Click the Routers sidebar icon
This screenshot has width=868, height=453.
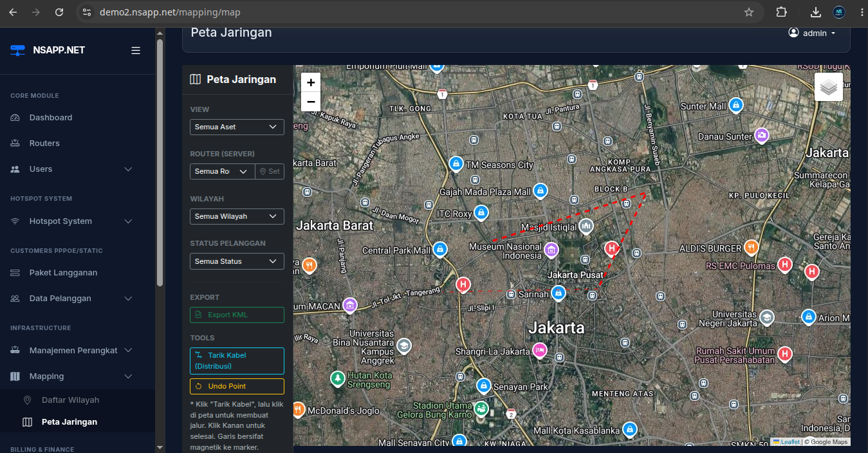pos(15,143)
